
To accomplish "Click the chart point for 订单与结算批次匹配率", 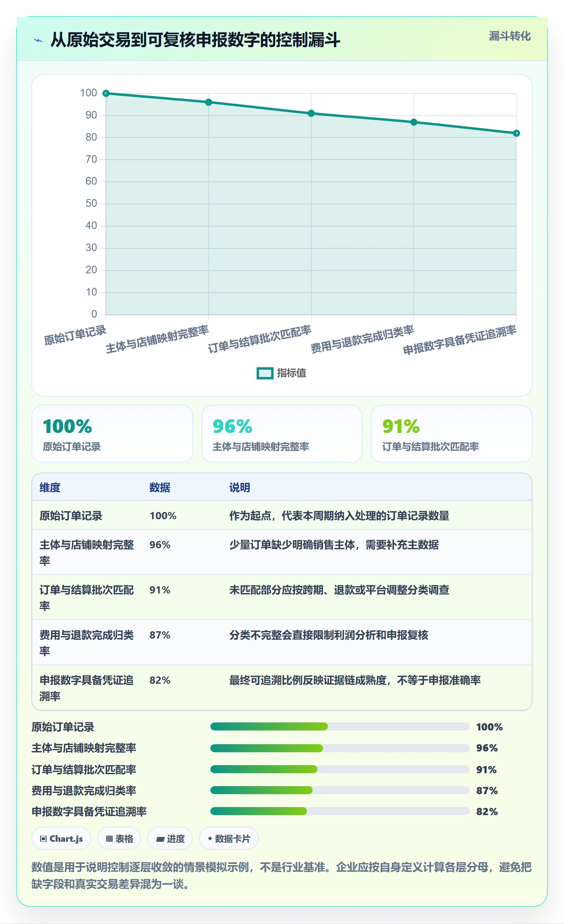I will 311,114.
